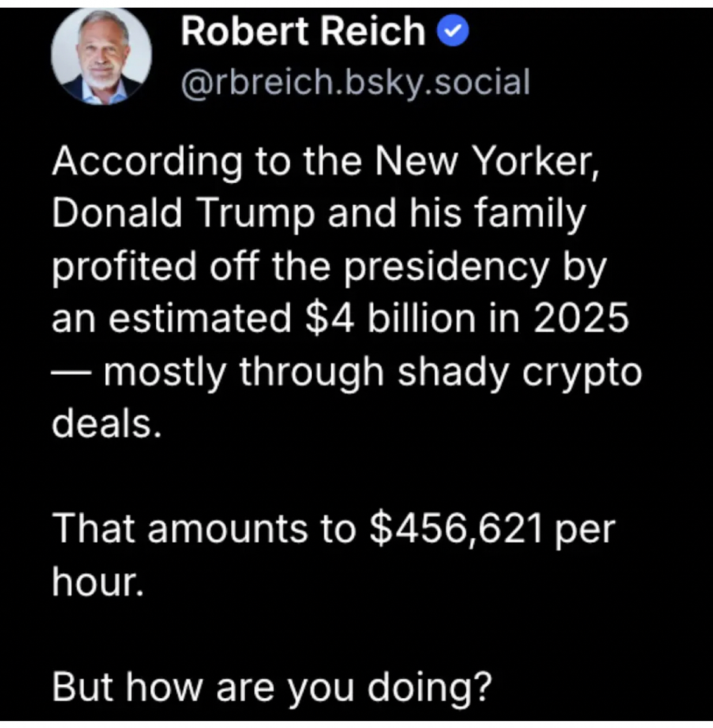This screenshot has width=713, height=728.
Task: Click the line "But how are you doing?"
Action: click(x=272, y=686)
